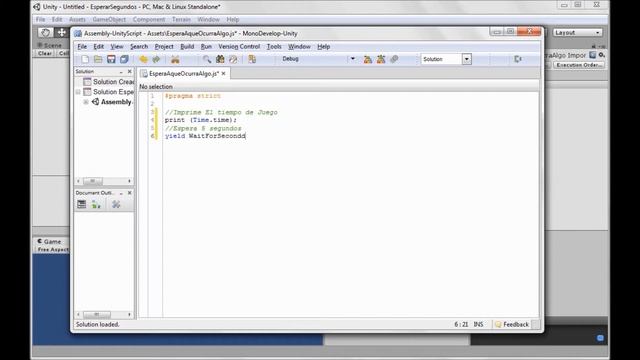
Task: Open Free Aspect dropdown in Game view
Action: tap(53, 249)
